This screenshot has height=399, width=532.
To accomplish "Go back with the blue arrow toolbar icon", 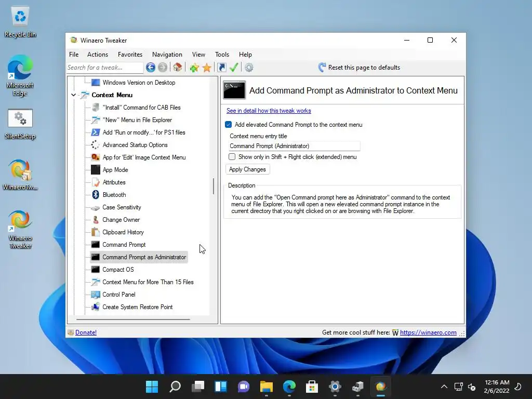I will [151, 68].
